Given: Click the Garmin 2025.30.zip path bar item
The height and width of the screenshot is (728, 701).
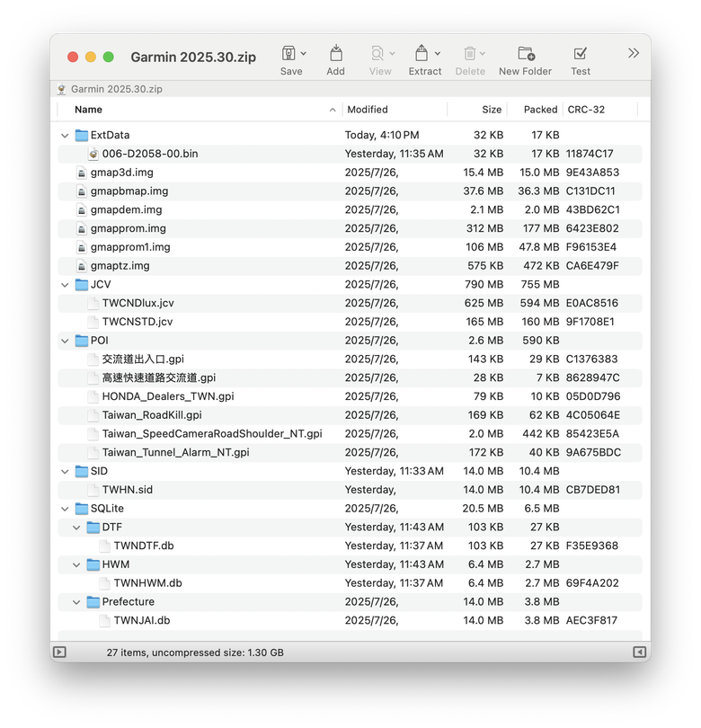Looking at the screenshot, I should coord(110,89).
